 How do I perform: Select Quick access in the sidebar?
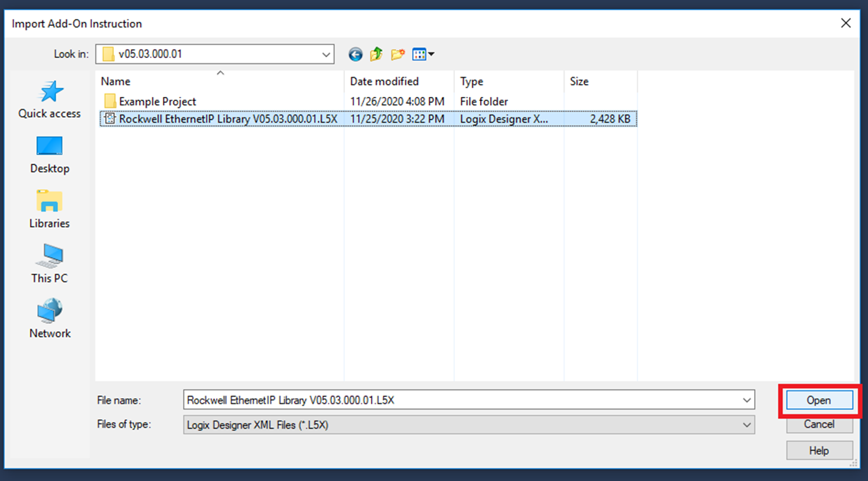(49, 100)
